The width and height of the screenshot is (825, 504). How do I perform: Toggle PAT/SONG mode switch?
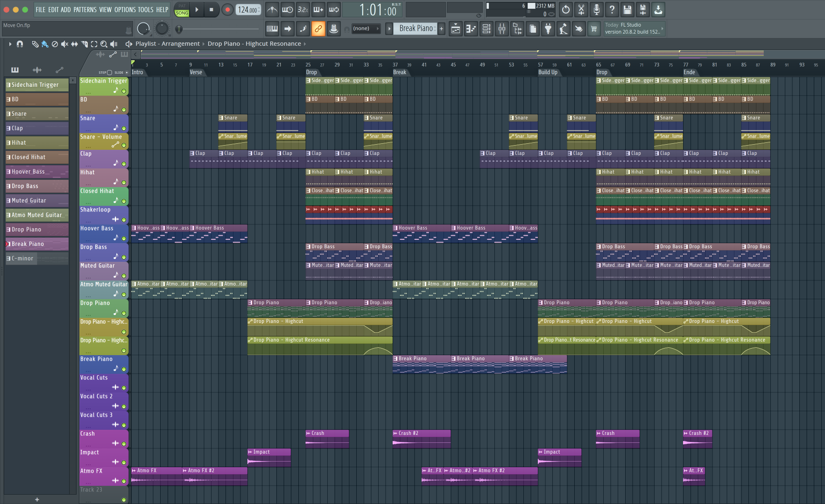pyautogui.click(x=182, y=9)
